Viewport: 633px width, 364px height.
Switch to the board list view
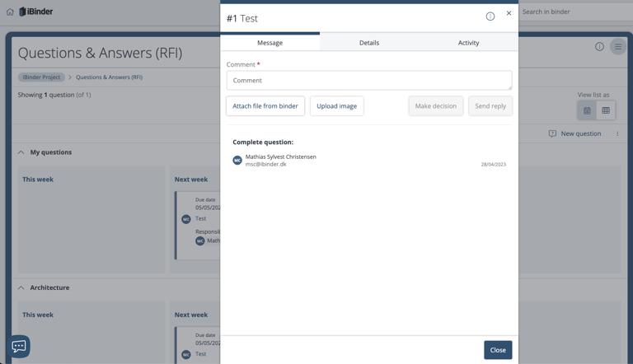(587, 110)
